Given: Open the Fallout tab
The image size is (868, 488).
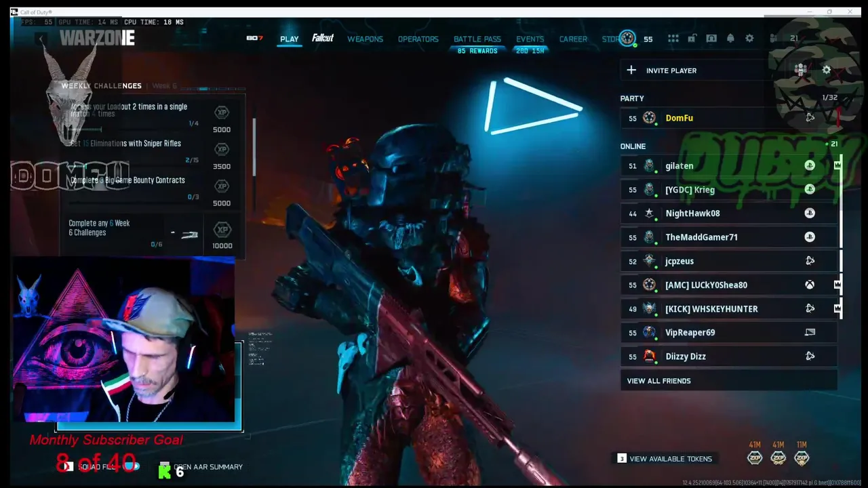Looking at the screenshot, I should tap(323, 39).
